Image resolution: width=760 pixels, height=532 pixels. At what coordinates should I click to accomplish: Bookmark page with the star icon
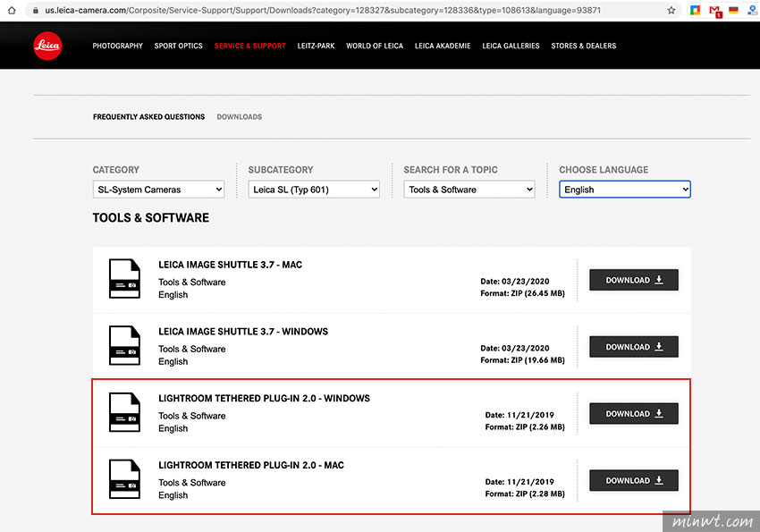tap(671, 10)
